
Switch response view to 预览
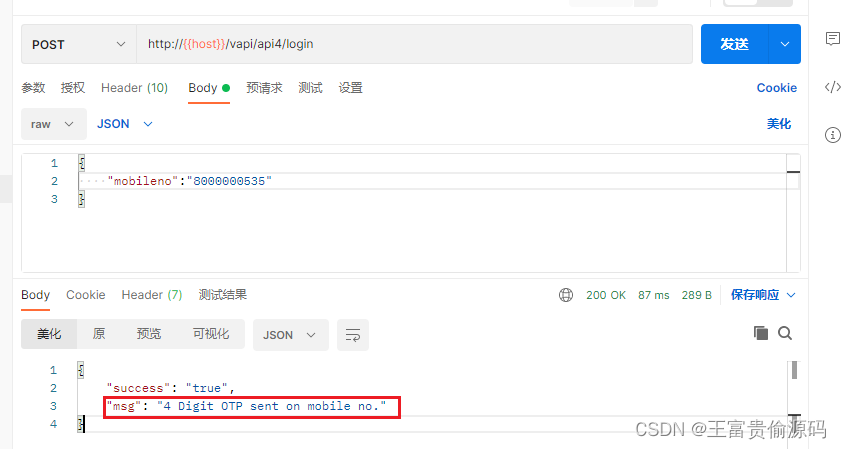coord(149,334)
